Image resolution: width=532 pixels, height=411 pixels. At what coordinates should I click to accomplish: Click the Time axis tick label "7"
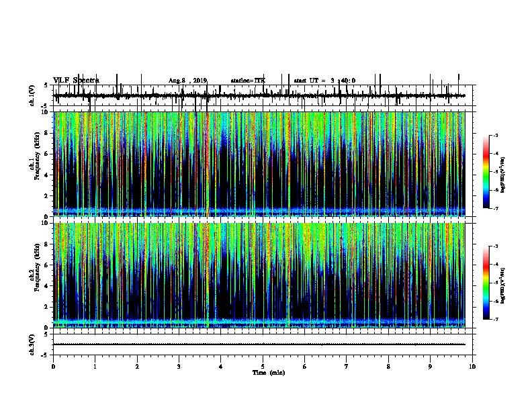pyautogui.click(x=347, y=367)
